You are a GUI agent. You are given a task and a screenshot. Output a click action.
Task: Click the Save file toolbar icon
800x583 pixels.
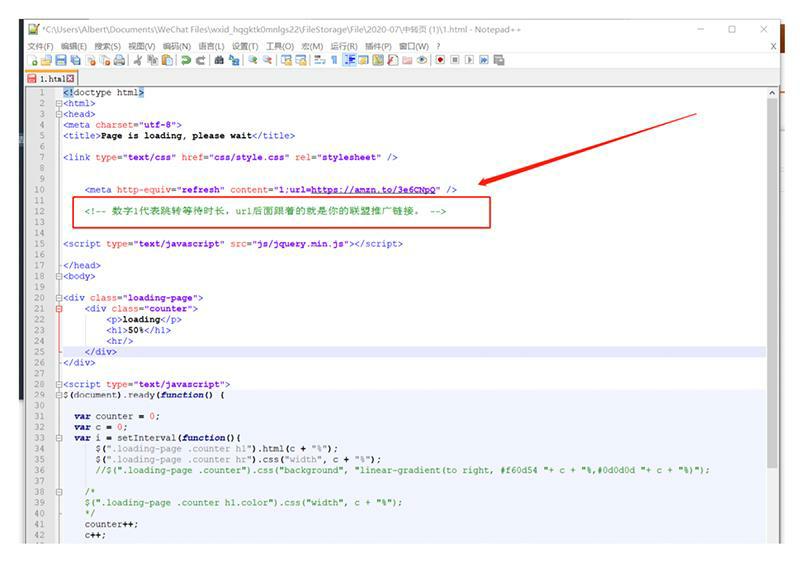60,61
